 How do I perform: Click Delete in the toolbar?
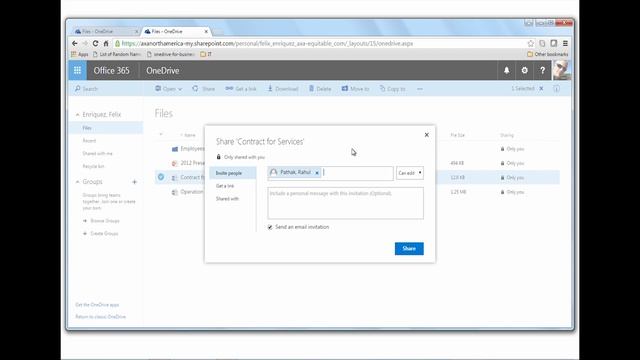click(320, 89)
